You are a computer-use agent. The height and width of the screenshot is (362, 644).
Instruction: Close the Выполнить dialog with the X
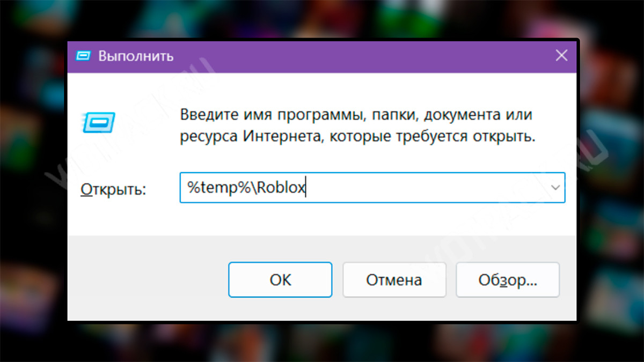(561, 55)
